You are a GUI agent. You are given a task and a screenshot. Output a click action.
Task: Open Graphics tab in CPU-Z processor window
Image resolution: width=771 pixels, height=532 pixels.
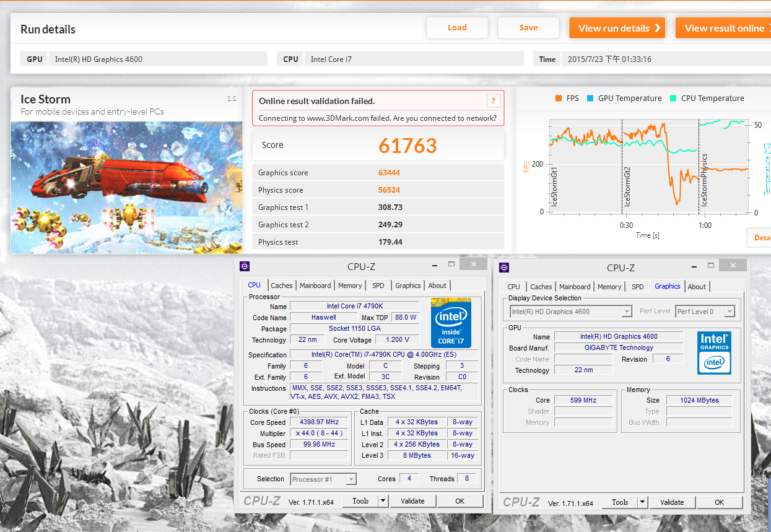(x=408, y=286)
